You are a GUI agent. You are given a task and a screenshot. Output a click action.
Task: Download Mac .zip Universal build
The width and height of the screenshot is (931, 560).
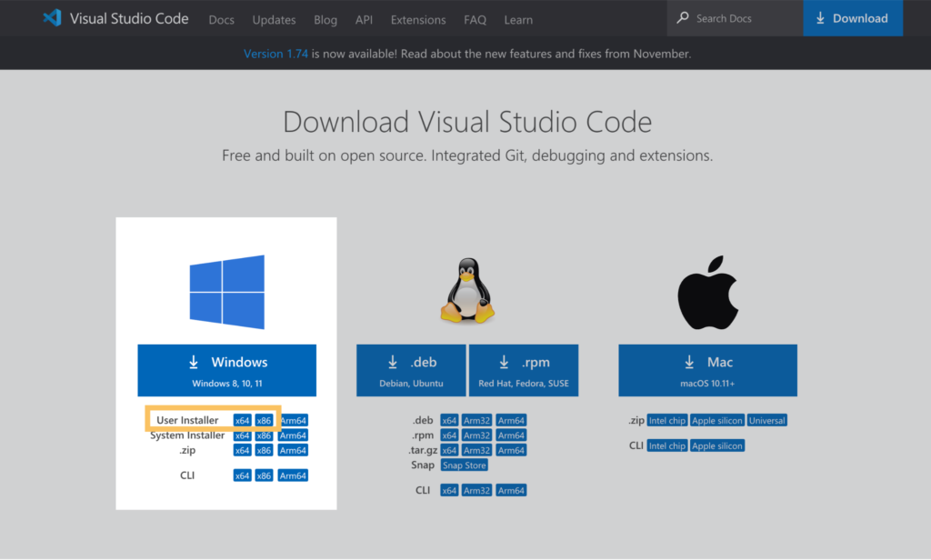point(767,420)
